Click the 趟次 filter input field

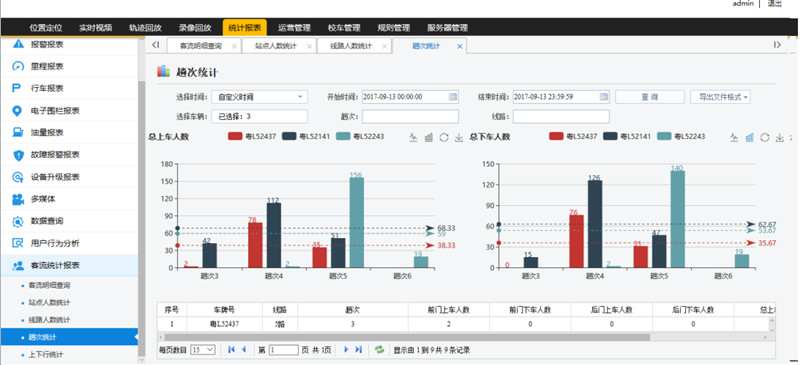[x=410, y=116]
